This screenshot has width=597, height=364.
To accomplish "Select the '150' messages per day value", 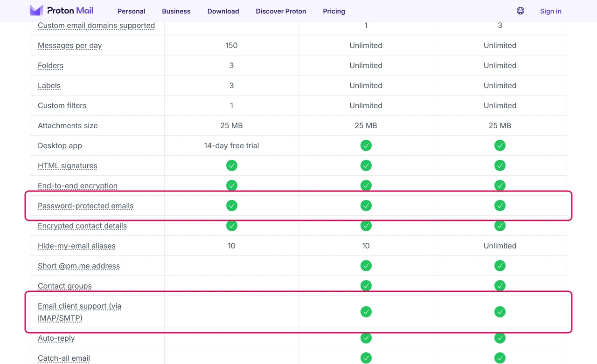I will (x=231, y=45).
